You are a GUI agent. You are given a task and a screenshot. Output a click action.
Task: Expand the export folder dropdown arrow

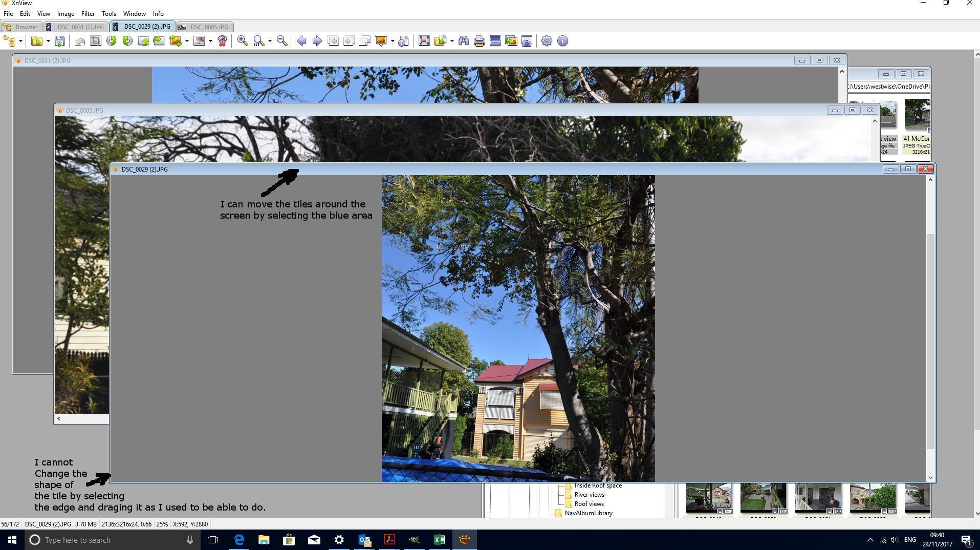452,41
